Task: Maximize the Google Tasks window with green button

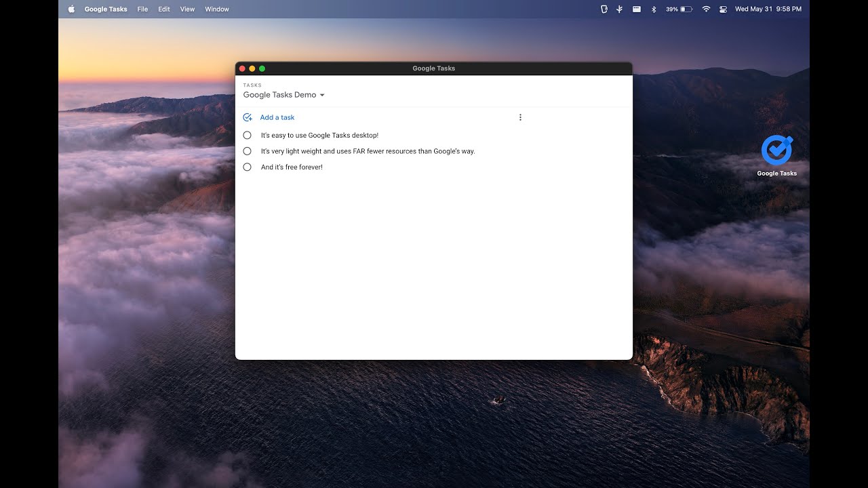Action: 262,68
